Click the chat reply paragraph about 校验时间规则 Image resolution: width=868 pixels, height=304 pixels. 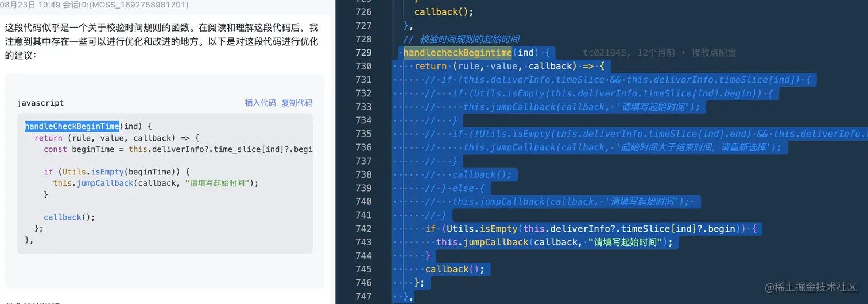(162, 41)
